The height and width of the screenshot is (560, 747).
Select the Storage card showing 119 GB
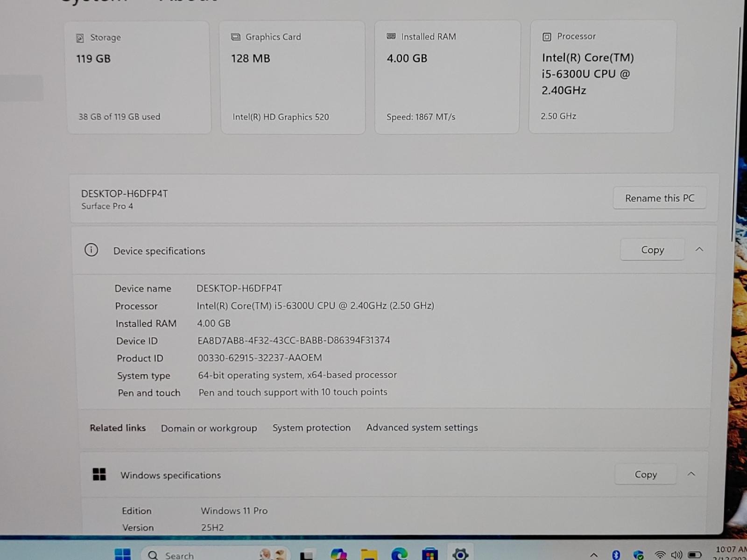[x=138, y=77]
